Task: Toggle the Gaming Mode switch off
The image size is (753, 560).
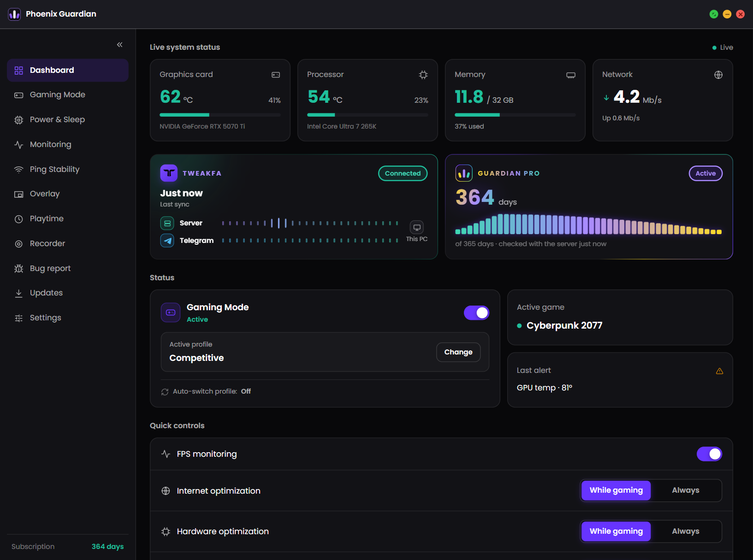Action: pos(476,313)
